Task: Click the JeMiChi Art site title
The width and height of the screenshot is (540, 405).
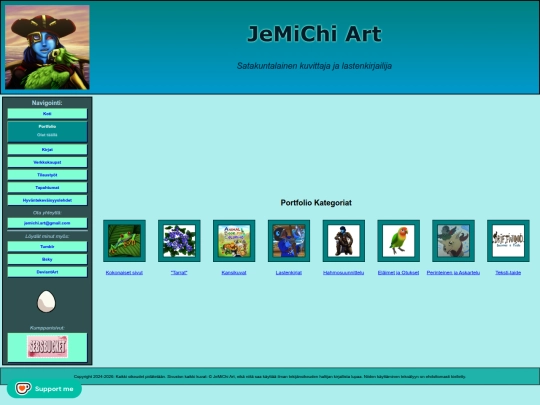Action: pos(314,34)
